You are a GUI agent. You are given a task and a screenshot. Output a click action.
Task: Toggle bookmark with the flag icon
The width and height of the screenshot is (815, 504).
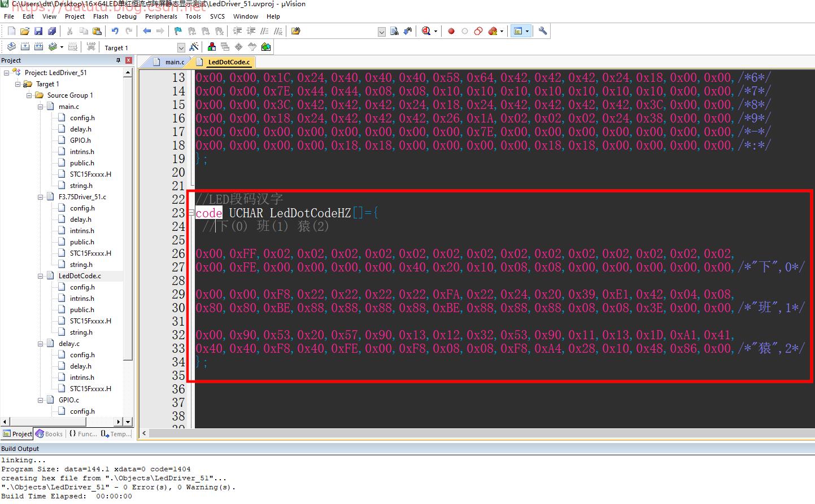[178, 31]
